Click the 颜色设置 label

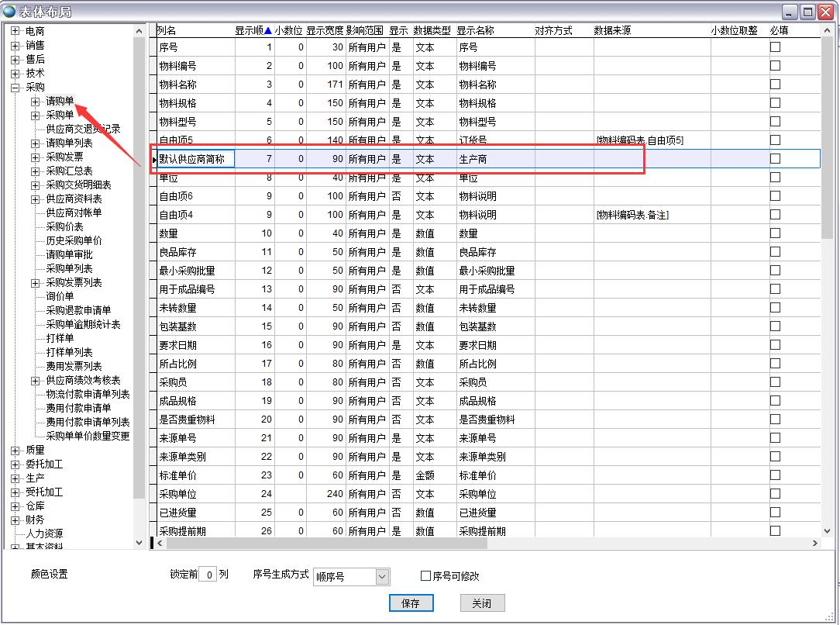point(50,575)
